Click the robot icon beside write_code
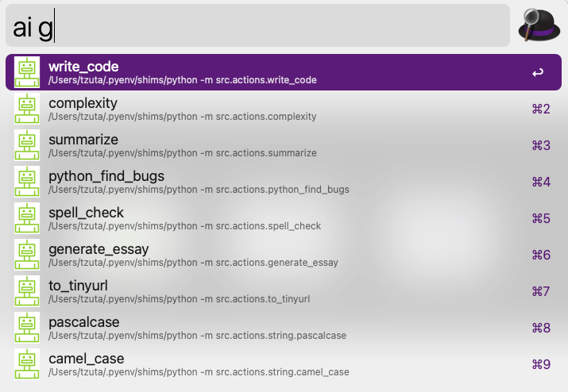Viewport: 568px width, 392px height. point(27,72)
